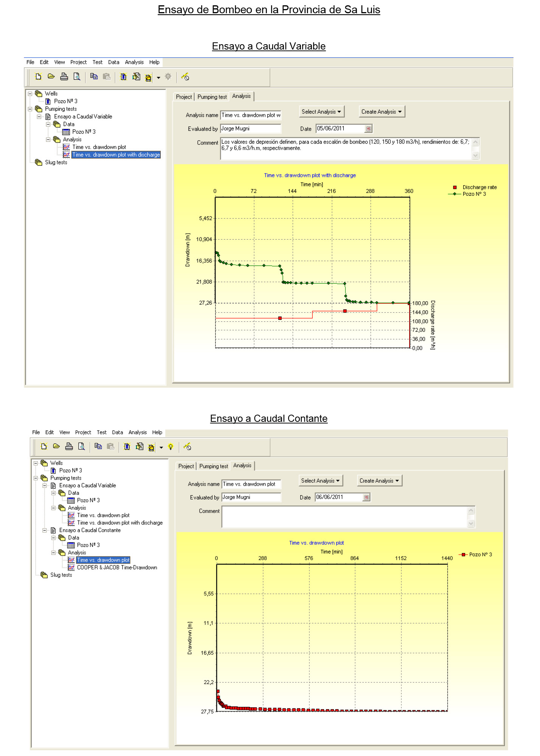This screenshot has height=756, width=540.
Task: Click red Discharge rate legend marker
Action: (455, 187)
